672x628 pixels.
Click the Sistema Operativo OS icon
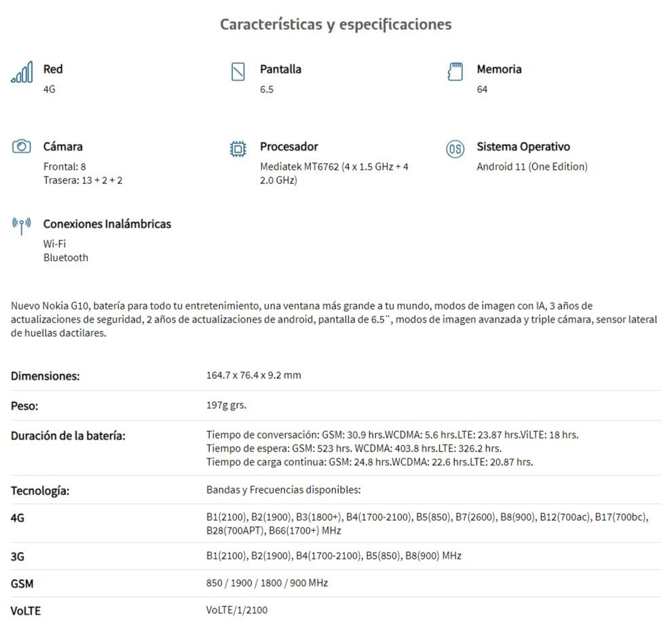pos(455,149)
